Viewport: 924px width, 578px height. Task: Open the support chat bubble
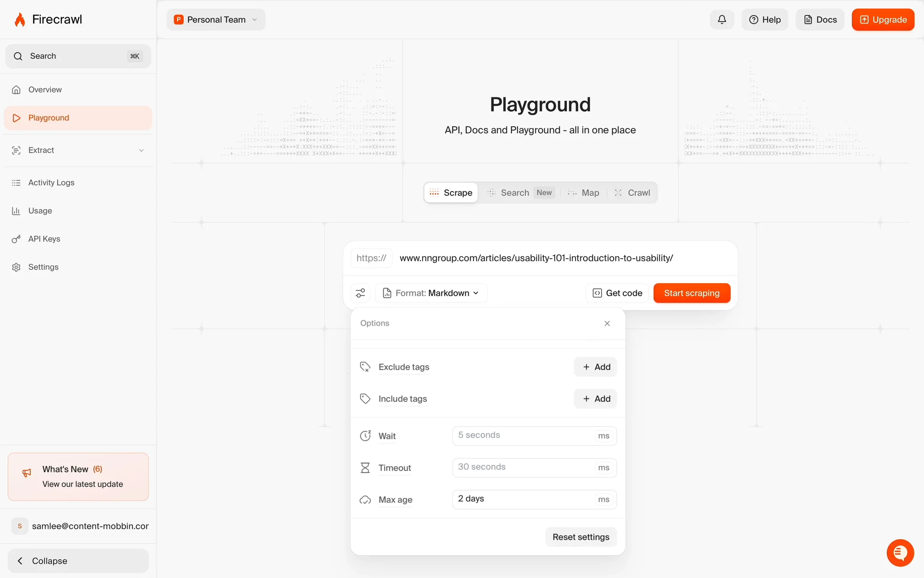coord(900,553)
